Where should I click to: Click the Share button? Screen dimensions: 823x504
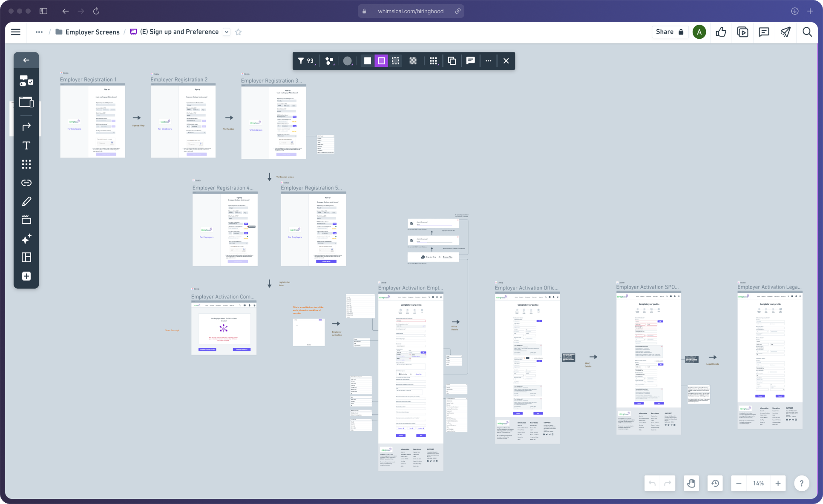click(x=666, y=32)
